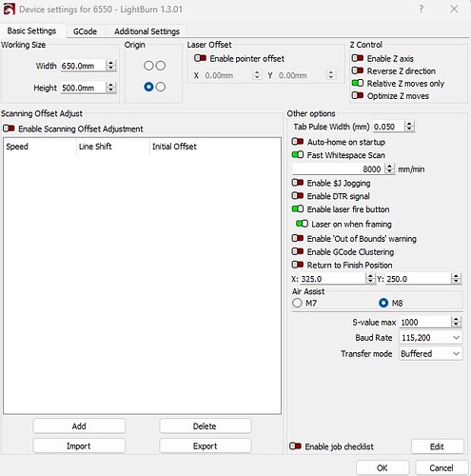The width and height of the screenshot is (471, 476).
Task: Turn off Relative Z moves only
Action: point(358,83)
